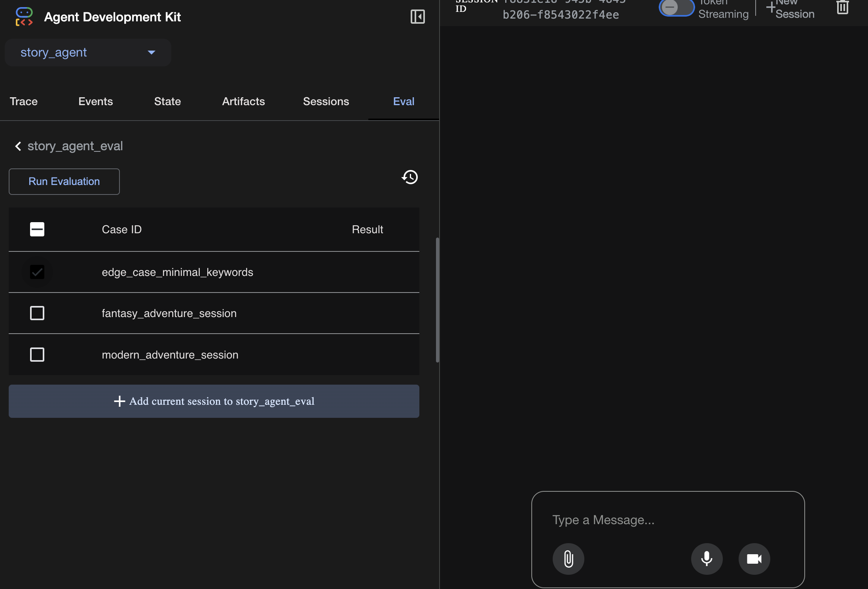Image resolution: width=868 pixels, height=589 pixels.
Task: Add current session to story_agent_eval
Action: [x=214, y=401]
